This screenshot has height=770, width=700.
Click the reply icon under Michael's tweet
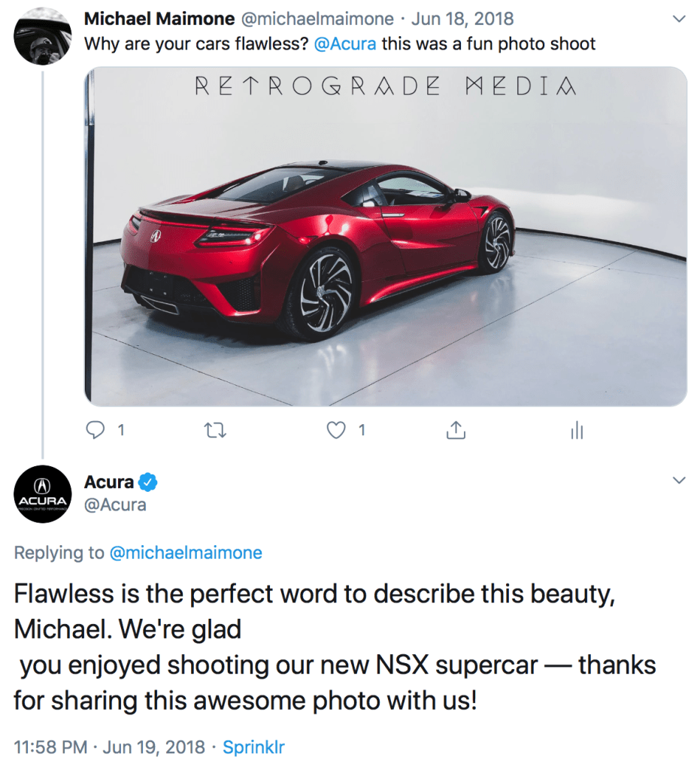tap(95, 430)
